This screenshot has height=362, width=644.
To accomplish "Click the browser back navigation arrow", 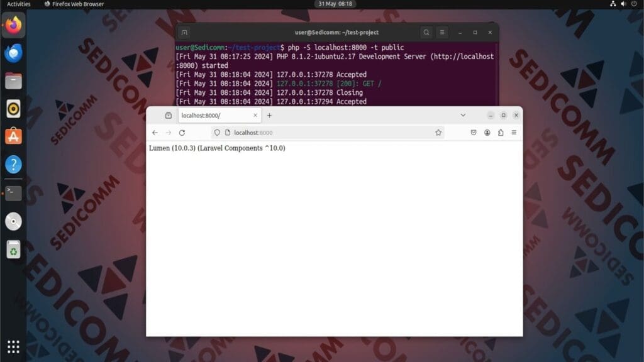I will (155, 133).
